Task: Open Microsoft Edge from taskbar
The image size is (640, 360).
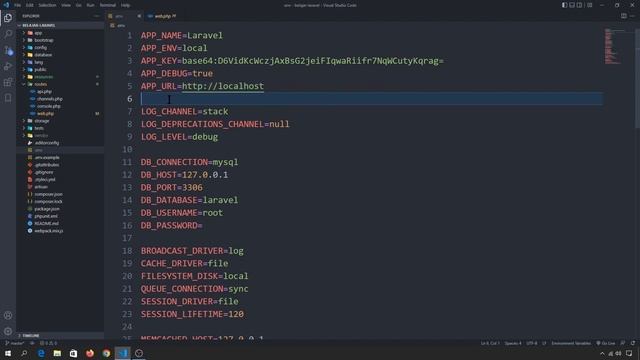Action: [x=41, y=353]
